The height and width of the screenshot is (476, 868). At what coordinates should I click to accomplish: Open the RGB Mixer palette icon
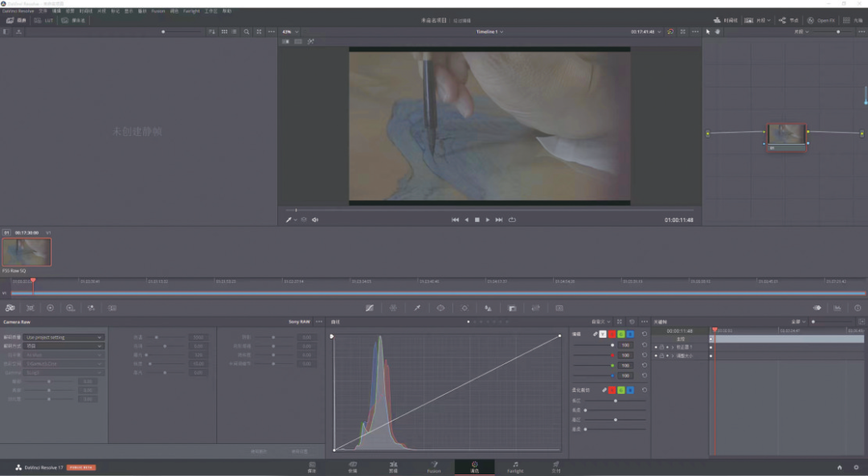click(91, 308)
